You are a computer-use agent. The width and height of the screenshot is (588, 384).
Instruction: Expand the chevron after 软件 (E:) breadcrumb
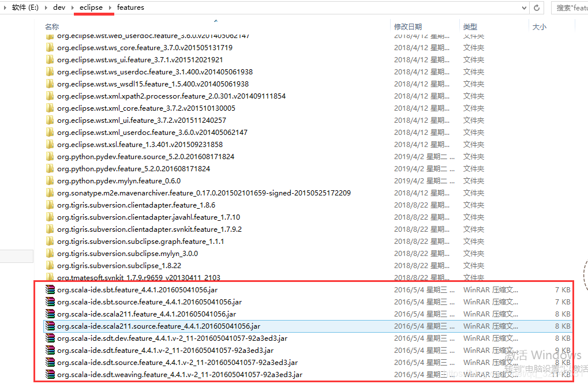[x=46, y=7]
